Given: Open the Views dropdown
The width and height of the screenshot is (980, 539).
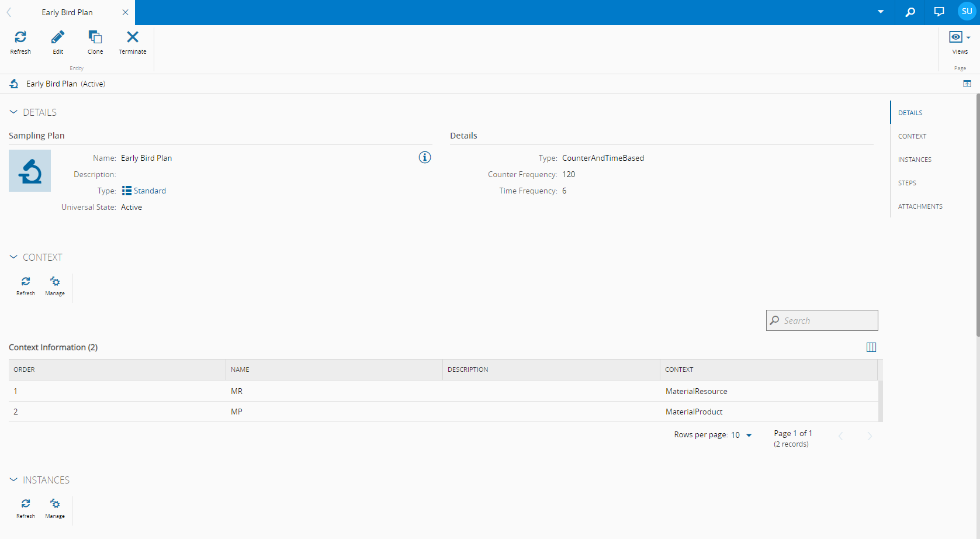Looking at the screenshot, I should pos(960,42).
